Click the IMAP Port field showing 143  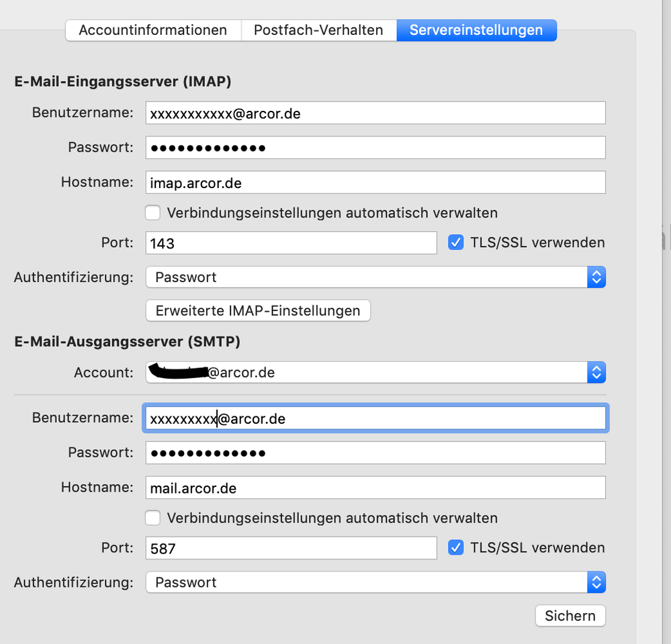click(x=291, y=242)
